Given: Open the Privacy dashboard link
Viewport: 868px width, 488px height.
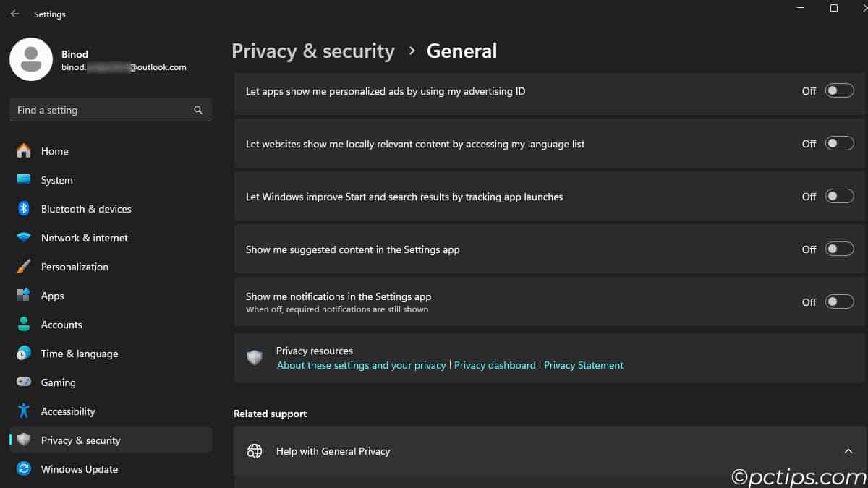Looking at the screenshot, I should [x=495, y=366].
